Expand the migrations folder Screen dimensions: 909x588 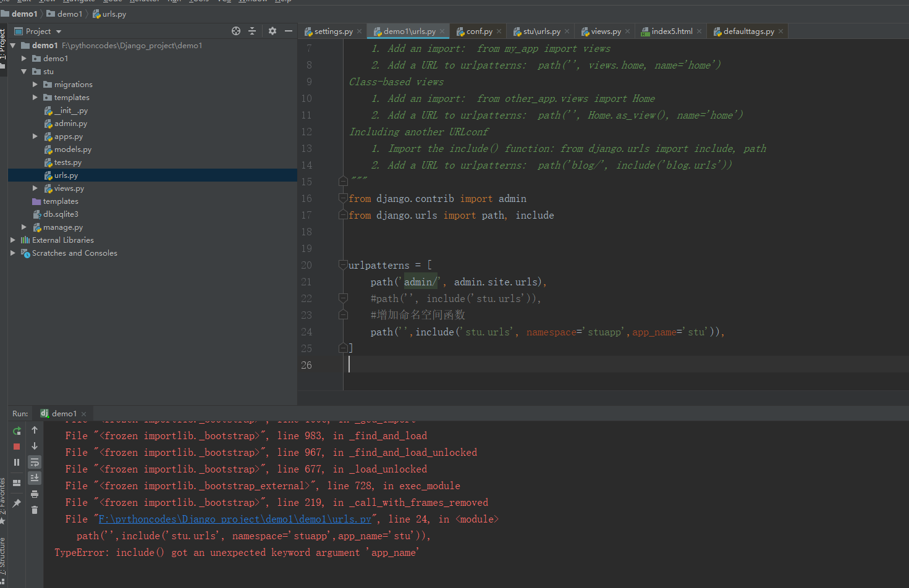coord(35,84)
